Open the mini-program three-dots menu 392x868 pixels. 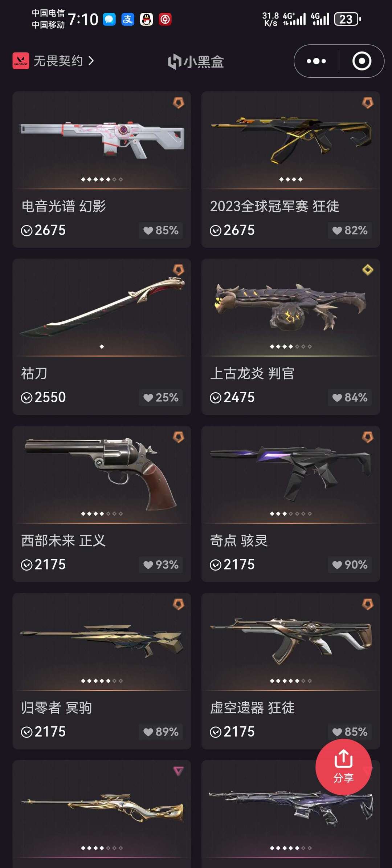pos(316,61)
